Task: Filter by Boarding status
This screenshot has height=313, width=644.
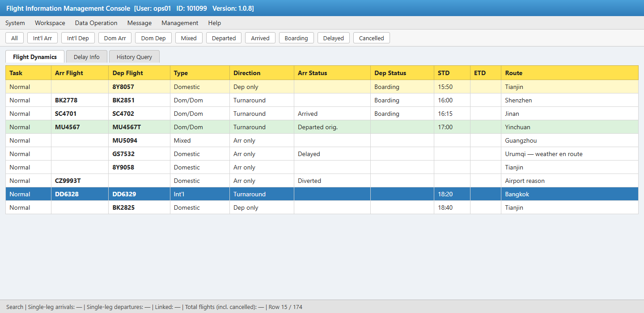Action: tap(297, 38)
